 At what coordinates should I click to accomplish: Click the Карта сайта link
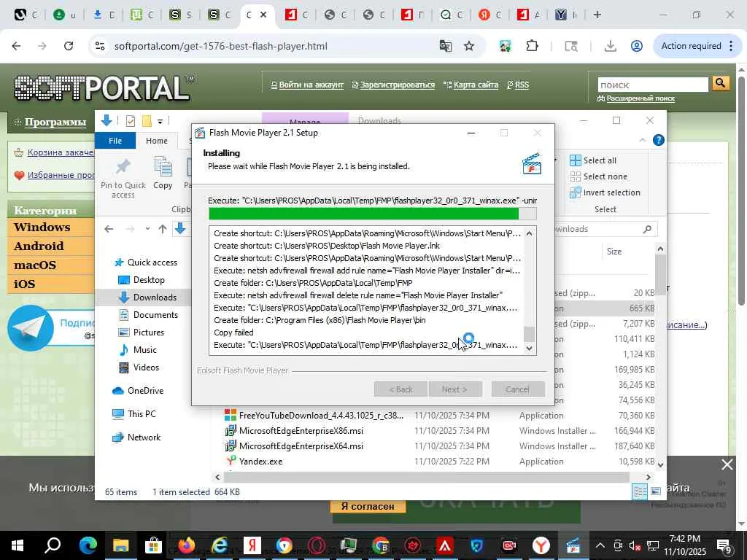click(476, 85)
